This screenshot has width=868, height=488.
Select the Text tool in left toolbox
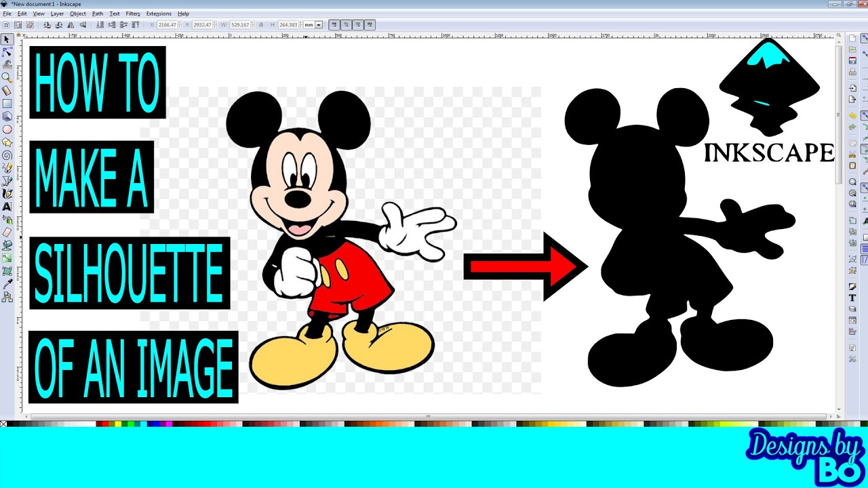pyautogui.click(x=7, y=207)
